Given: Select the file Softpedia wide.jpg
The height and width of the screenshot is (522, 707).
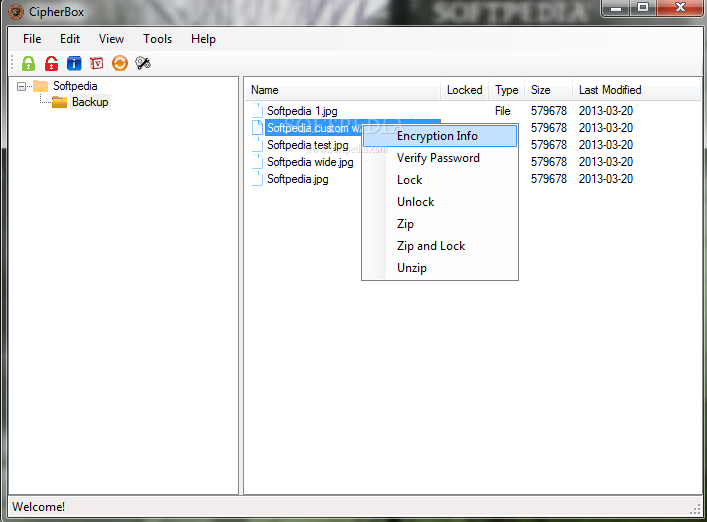Looking at the screenshot, I should (x=310, y=162).
